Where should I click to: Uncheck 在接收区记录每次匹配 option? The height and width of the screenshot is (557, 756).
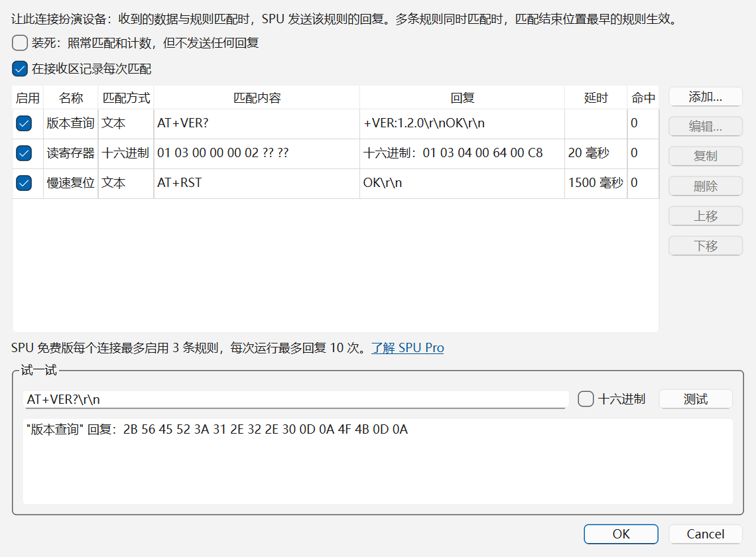20,69
